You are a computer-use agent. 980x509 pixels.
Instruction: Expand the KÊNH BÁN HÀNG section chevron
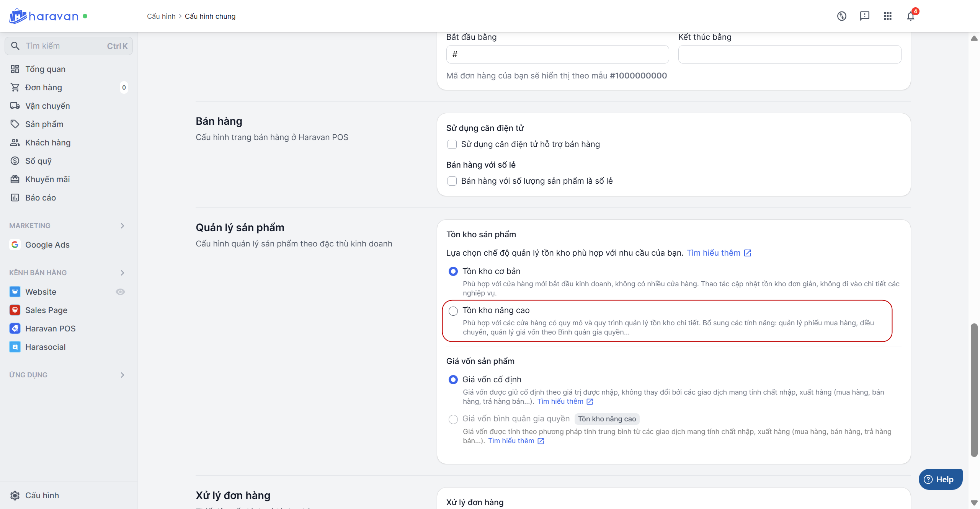point(122,273)
